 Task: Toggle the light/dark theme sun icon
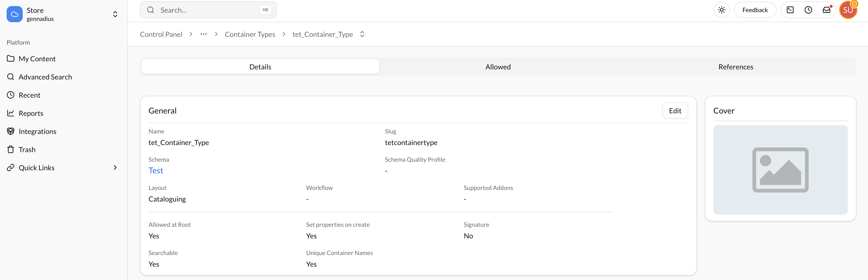(x=721, y=10)
